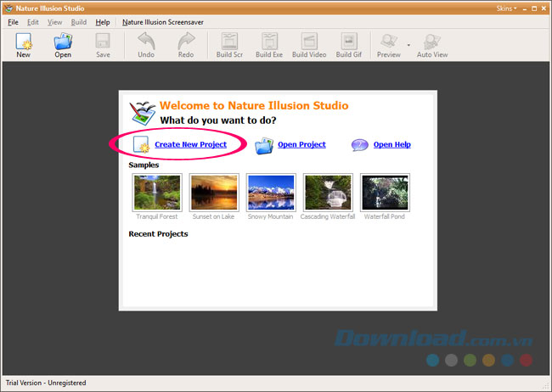552x392 pixels.
Task: Open the Waterfall Pond sample thumbnail
Action: 386,192
